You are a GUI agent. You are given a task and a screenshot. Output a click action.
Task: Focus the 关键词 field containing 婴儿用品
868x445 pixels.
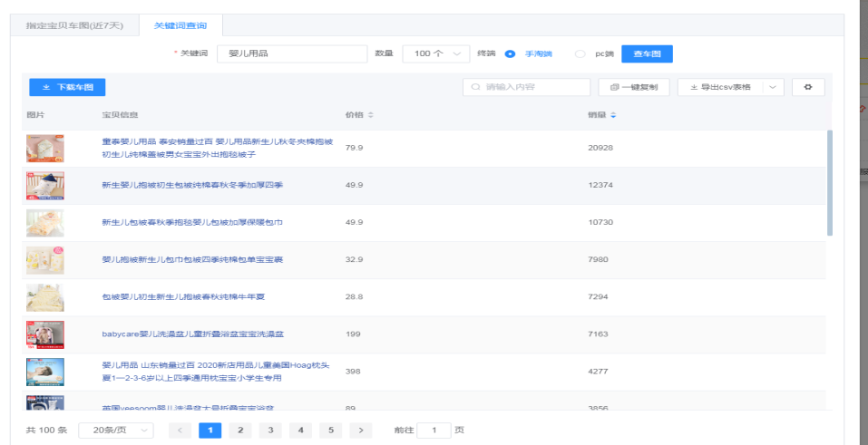point(292,53)
